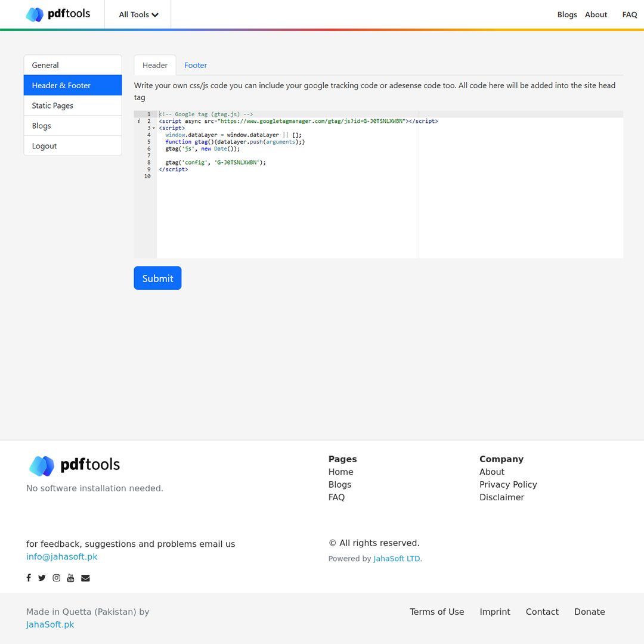The height and width of the screenshot is (644, 644).
Task: Open the Instagram icon in the footer
Action: coord(56,578)
